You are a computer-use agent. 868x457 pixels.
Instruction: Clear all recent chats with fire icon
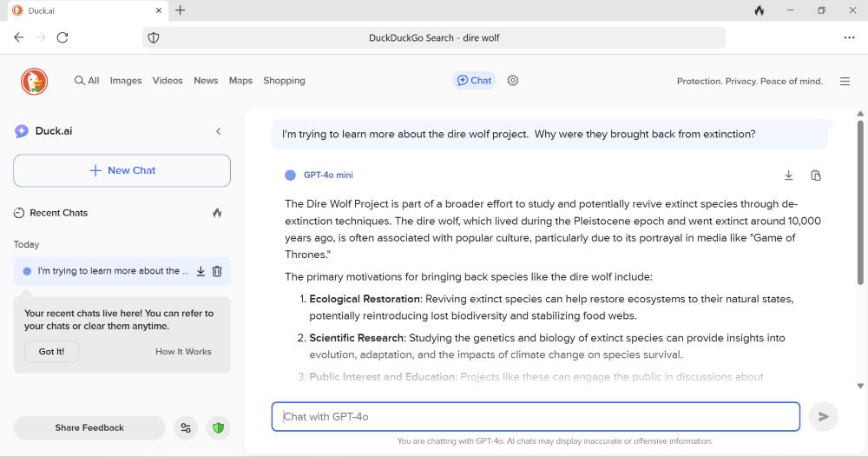(x=217, y=213)
